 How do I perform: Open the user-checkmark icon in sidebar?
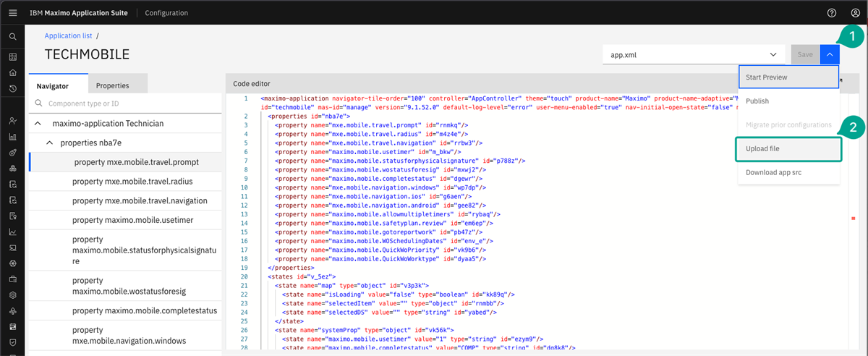(x=12, y=120)
